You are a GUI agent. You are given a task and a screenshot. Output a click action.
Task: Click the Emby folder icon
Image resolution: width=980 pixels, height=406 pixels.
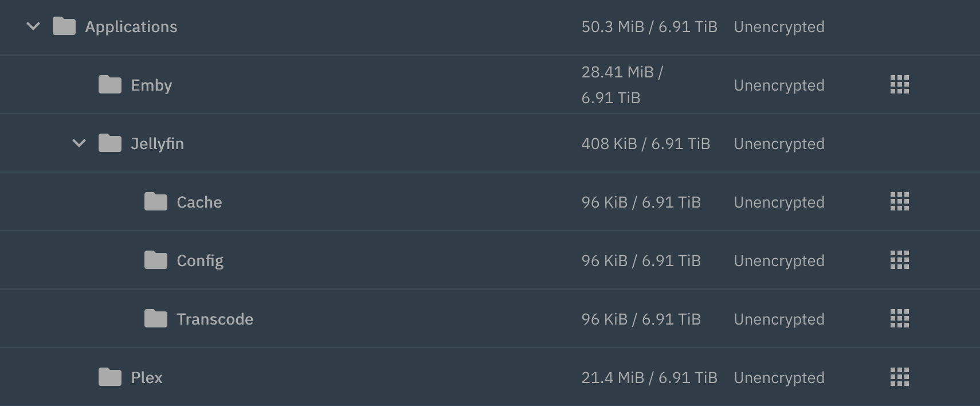tap(110, 85)
